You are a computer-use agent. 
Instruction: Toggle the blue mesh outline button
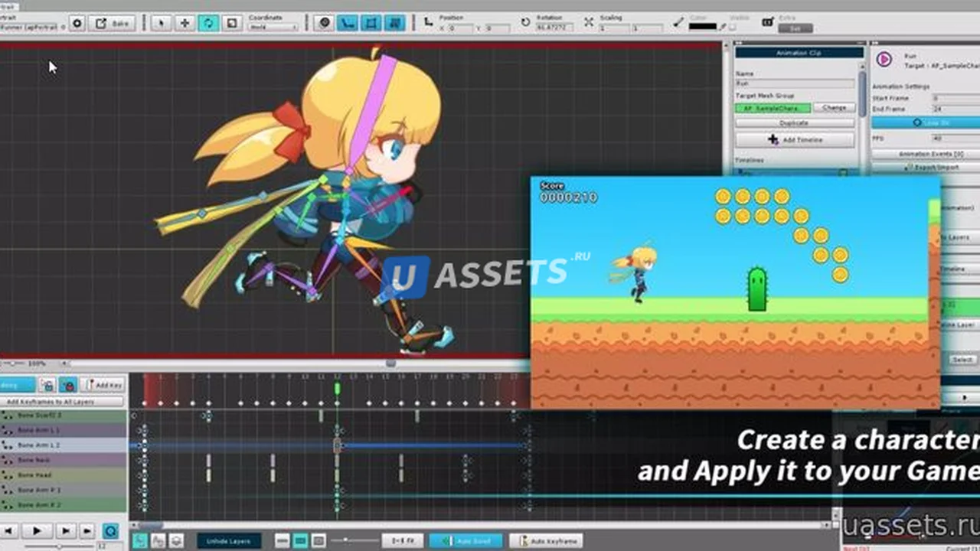pyautogui.click(x=372, y=23)
